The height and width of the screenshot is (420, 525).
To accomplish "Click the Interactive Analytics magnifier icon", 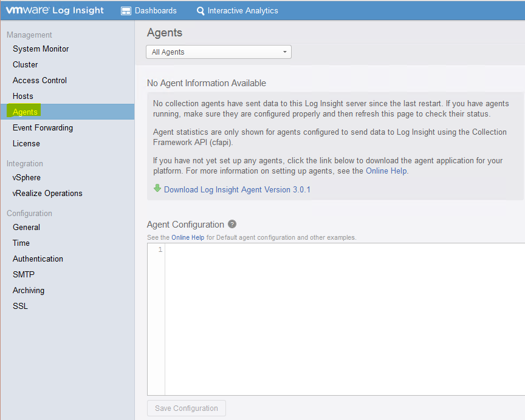I will [201, 11].
